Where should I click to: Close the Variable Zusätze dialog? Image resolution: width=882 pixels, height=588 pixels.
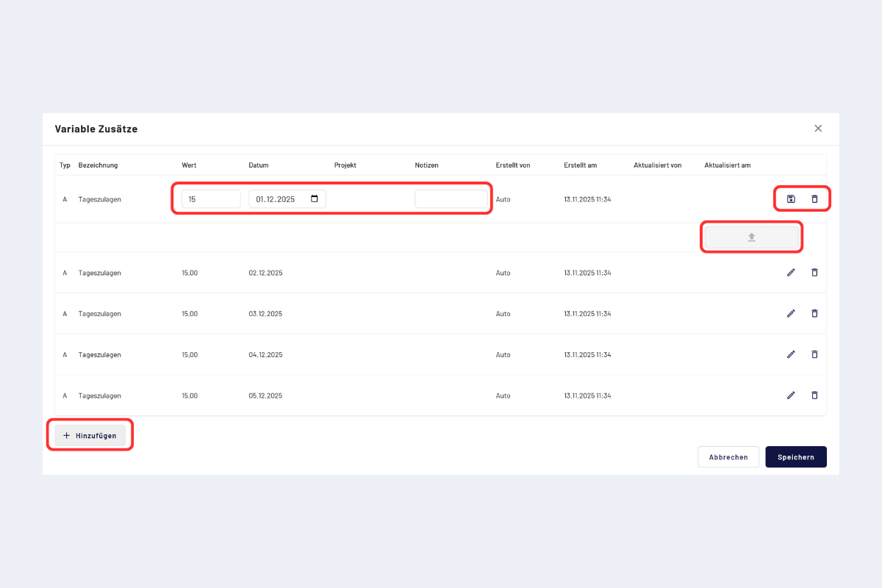click(818, 129)
